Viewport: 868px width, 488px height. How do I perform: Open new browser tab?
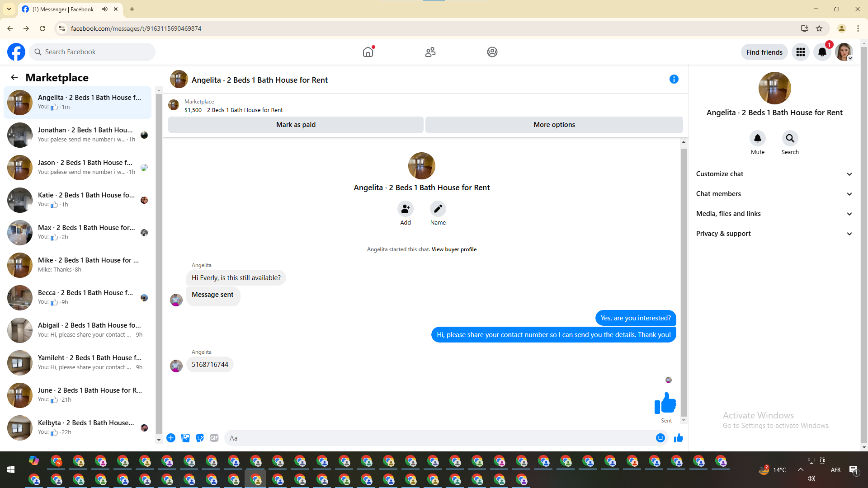pyautogui.click(x=132, y=9)
